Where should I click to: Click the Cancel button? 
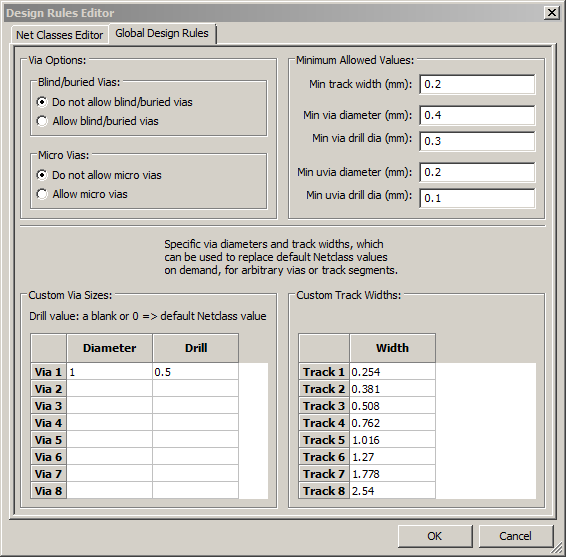click(515, 536)
